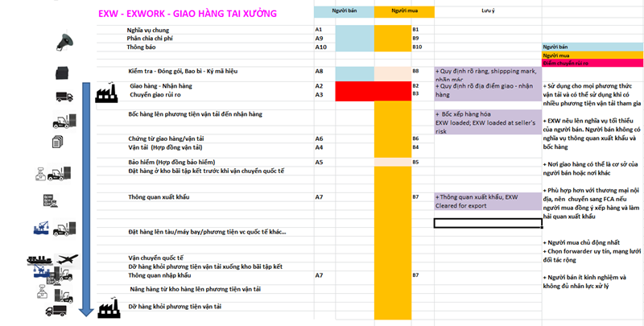Image resolution: width=644 pixels, height=326 pixels.
Task: Select the orange Người mua legend swatch
Action: [x=592, y=55]
